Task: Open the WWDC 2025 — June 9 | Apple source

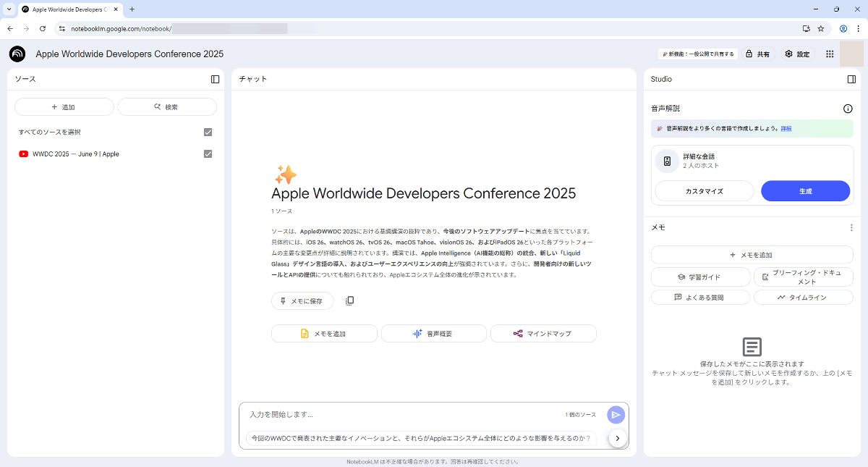Action: (x=76, y=154)
